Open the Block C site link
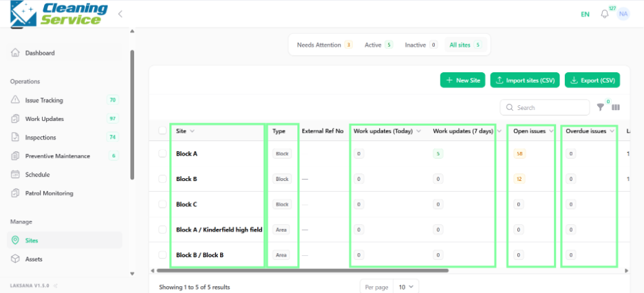The height and width of the screenshot is (293, 644). (186, 204)
